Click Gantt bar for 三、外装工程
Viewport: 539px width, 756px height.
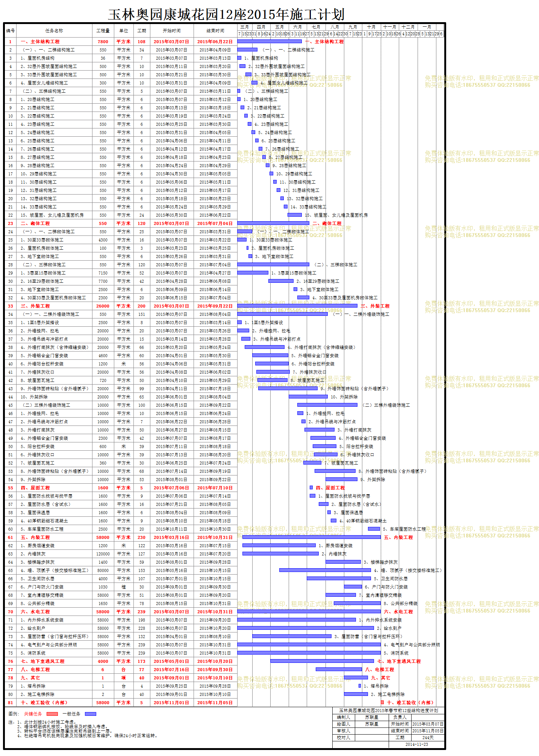(x=297, y=306)
